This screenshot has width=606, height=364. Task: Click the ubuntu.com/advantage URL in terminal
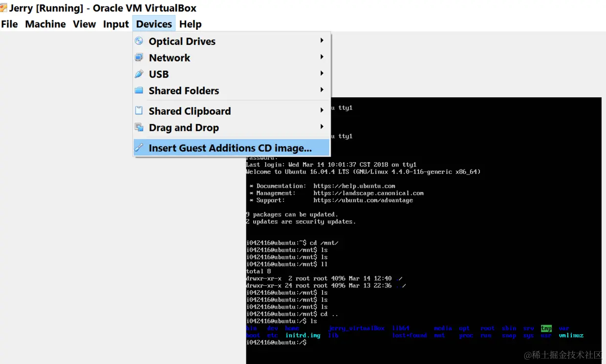coord(363,200)
